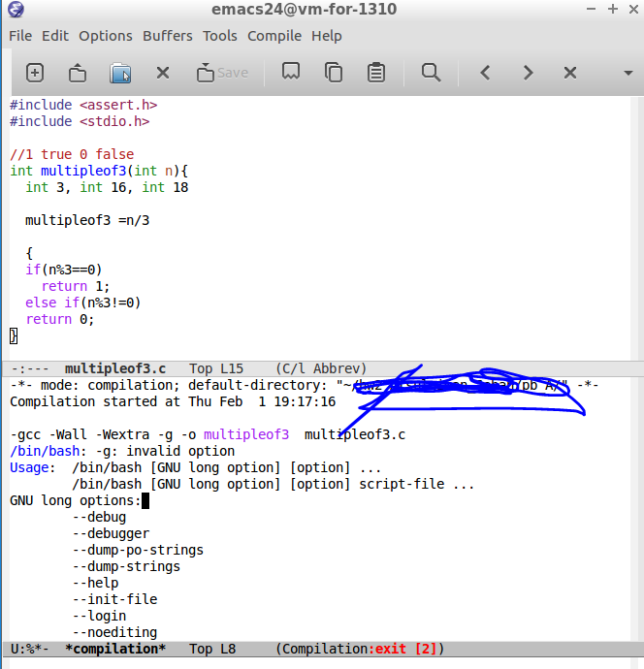Image resolution: width=644 pixels, height=669 pixels.
Task: Click the (C/l Abbrev) mode indicator
Action: (x=321, y=368)
